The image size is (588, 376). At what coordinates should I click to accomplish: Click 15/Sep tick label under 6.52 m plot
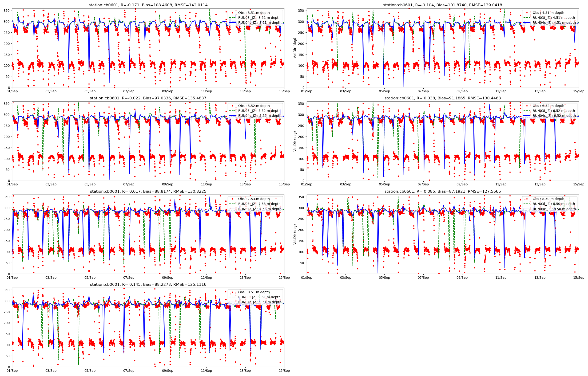[x=578, y=184]
